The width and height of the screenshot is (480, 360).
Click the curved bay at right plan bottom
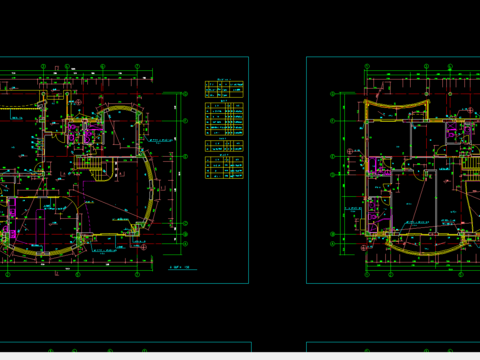pyautogui.click(x=425, y=247)
